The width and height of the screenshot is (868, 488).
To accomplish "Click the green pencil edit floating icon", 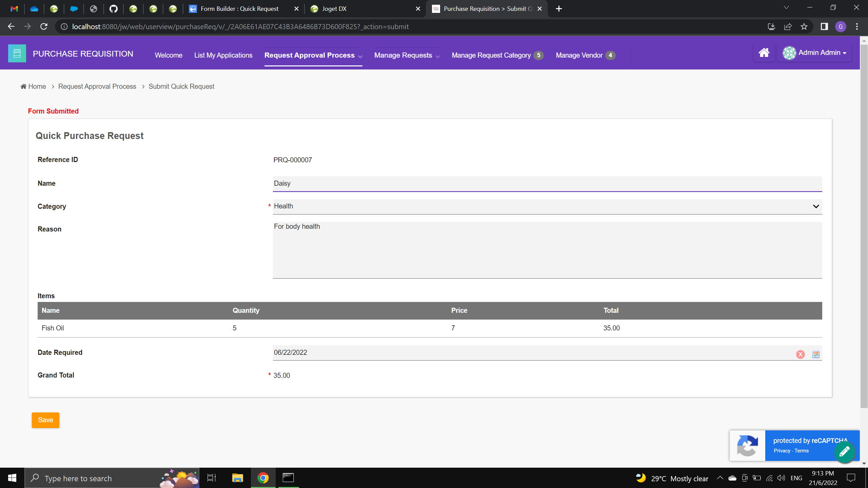I will pos(844,452).
